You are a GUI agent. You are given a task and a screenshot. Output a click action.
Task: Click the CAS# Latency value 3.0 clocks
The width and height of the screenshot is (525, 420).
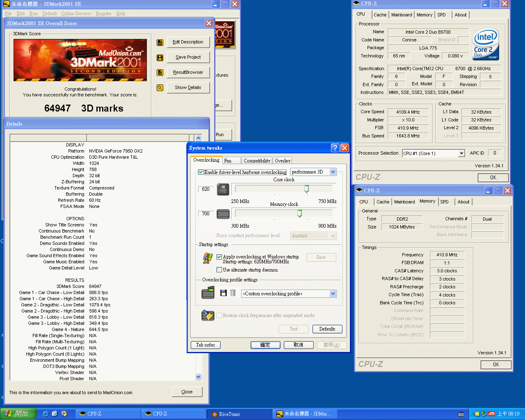tap(447, 271)
